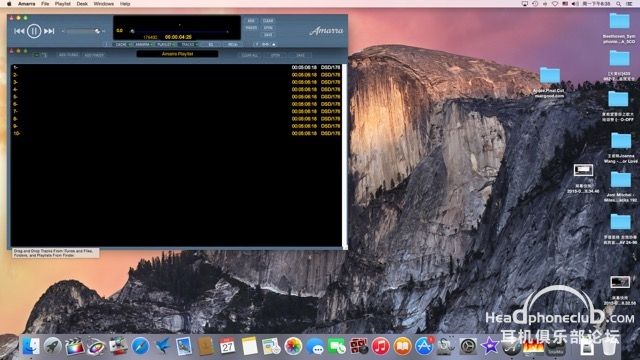Open the Photos app from the Dock

(x=293, y=347)
